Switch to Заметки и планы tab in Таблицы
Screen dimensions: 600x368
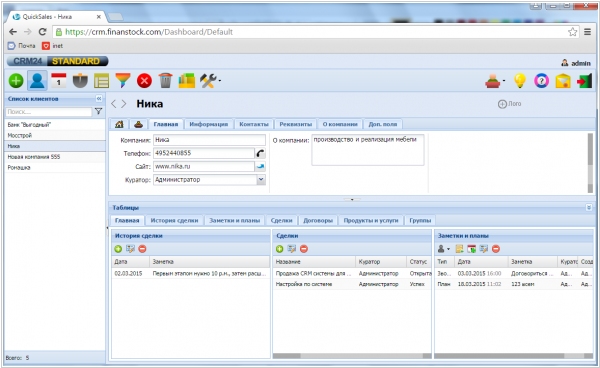coord(234,220)
